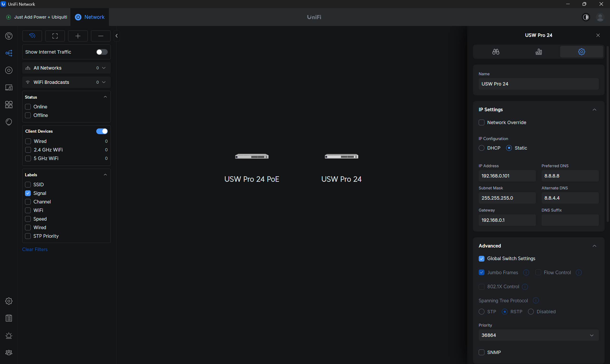Screen dimensions: 610x364
Task: Toggle the dark/light theme icon
Action: click(x=586, y=17)
